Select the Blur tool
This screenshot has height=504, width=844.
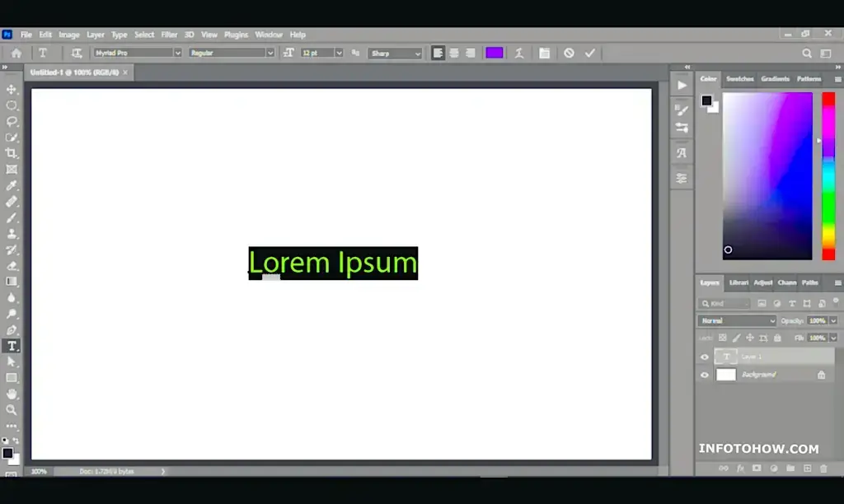coord(12,298)
